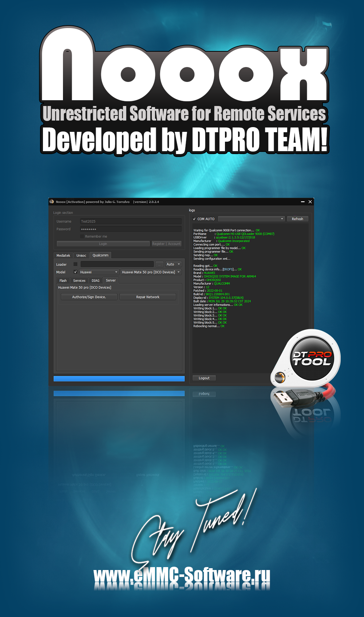Image resolution: width=364 pixels, height=617 pixels.
Task: Click the Password input field
Action: click(130, 229)
